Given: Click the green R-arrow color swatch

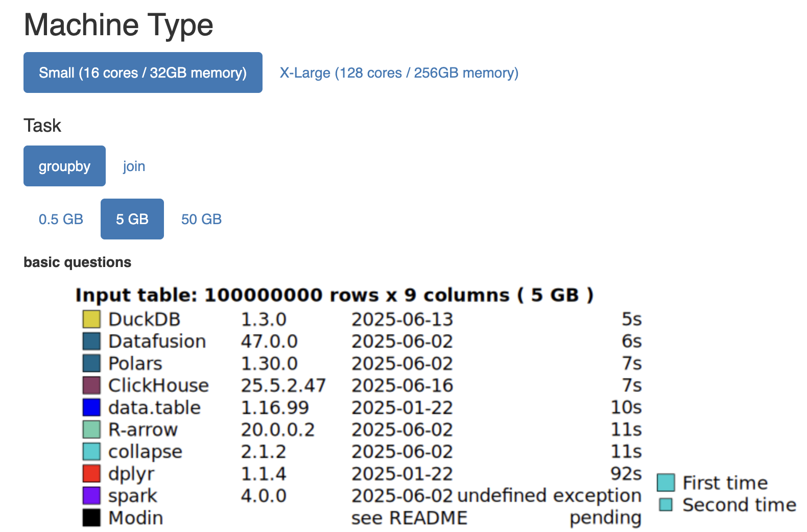Looking at the screenshot, I should coord(91,429).
